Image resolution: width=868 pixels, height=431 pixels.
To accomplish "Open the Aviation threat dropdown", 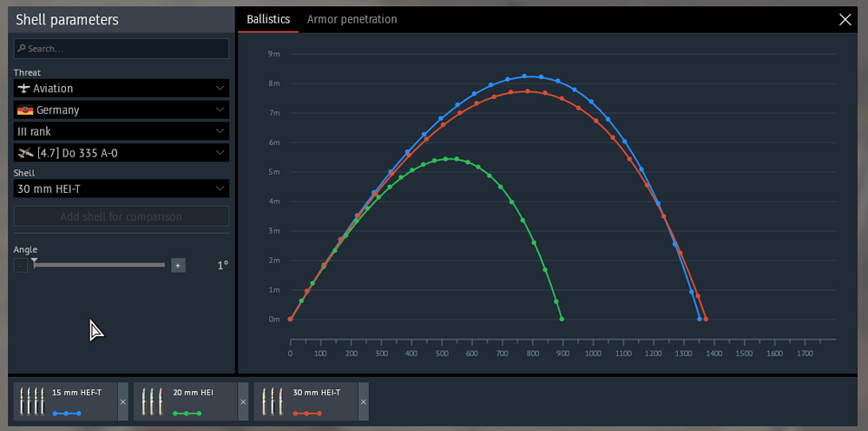I will (x=122, y=88).
